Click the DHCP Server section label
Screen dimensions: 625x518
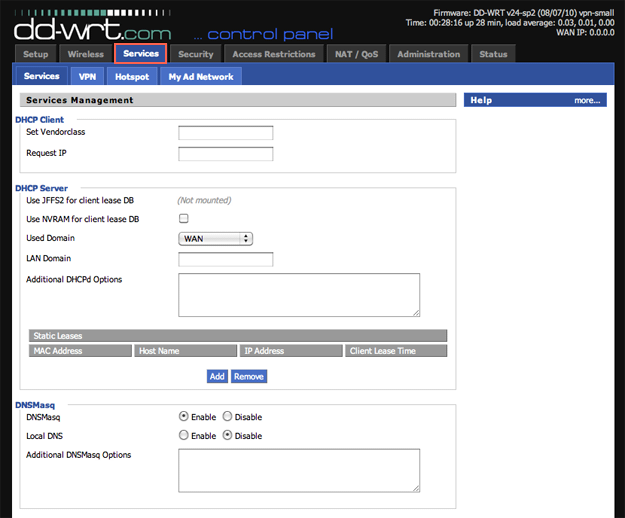[x=41, y=188]
